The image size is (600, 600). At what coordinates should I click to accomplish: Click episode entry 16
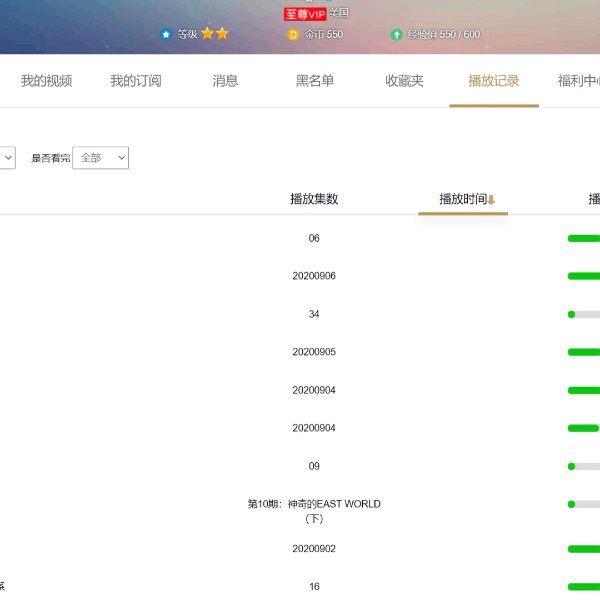tap(314, 587)
